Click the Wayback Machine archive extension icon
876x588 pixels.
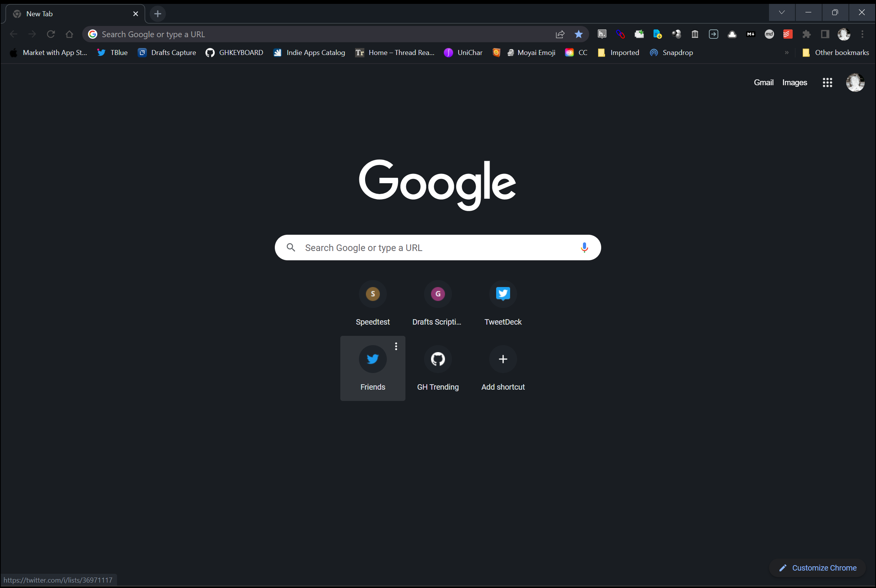tap(695, 34)
